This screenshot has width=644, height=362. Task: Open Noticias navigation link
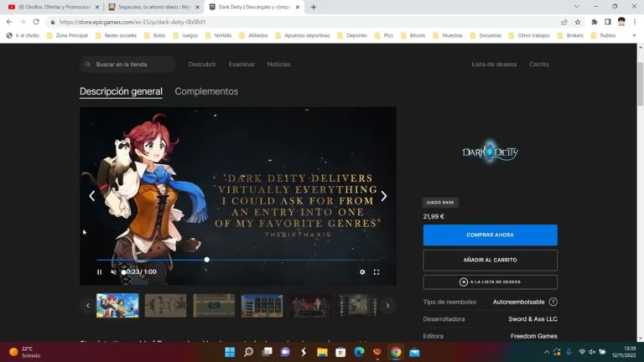279,65
